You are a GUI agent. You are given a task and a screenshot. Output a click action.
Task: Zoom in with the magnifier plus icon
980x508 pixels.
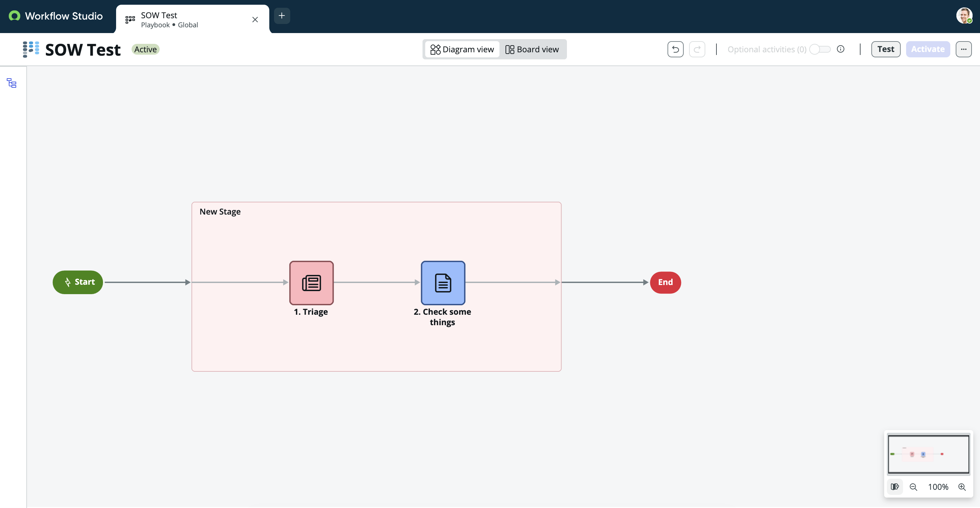coord(962,487)
